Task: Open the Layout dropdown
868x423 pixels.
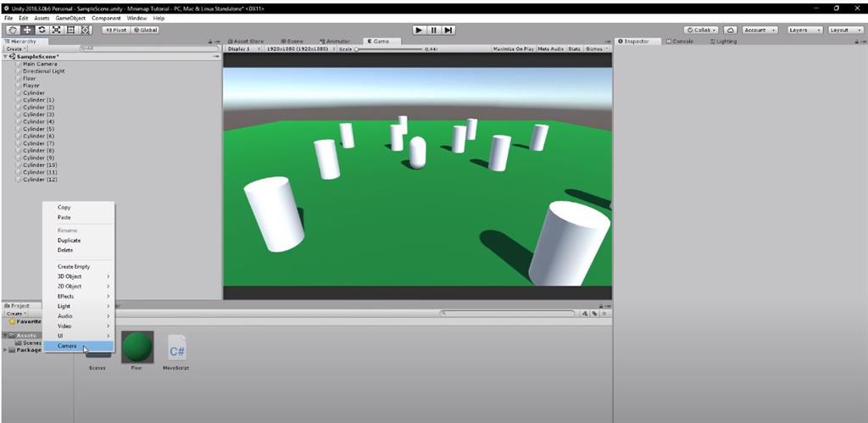Action: pos(846,30)
